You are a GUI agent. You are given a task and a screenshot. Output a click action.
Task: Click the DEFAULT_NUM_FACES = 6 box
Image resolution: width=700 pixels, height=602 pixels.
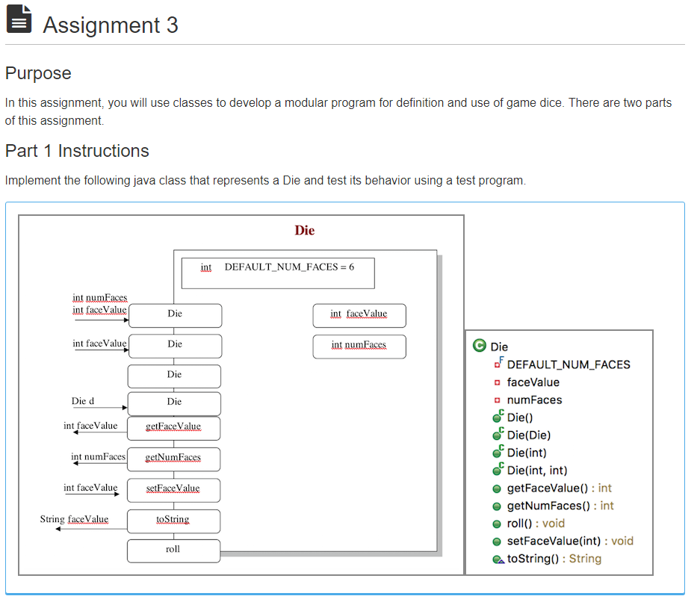point(277,273)
